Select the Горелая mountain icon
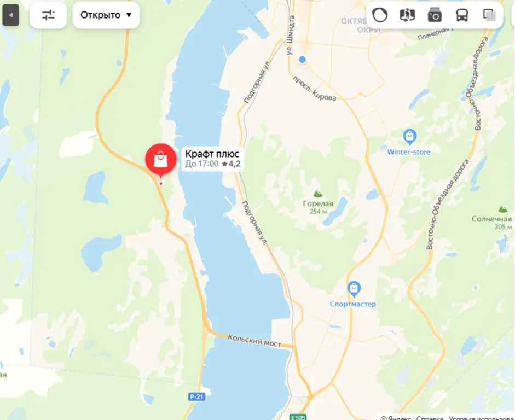 (317, 193)
